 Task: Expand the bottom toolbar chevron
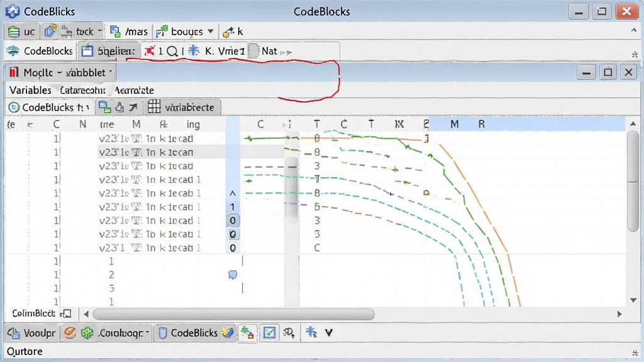(x=329, y=333)
